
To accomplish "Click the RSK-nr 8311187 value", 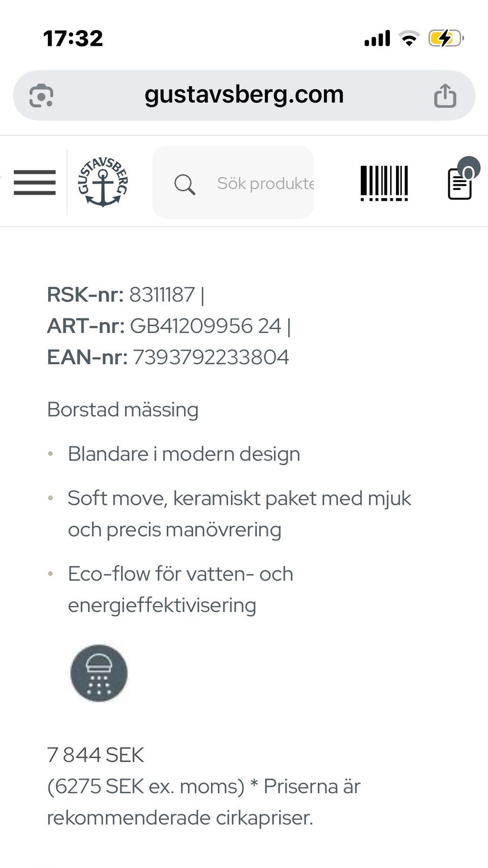I will tap(162, 295).
